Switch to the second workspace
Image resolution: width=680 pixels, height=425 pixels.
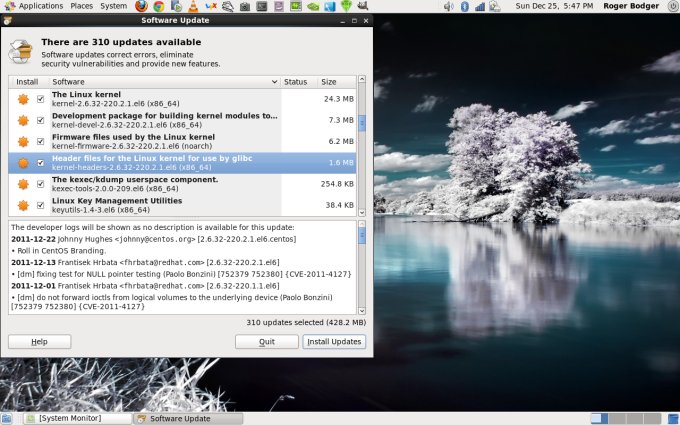(x=617, y=418)
